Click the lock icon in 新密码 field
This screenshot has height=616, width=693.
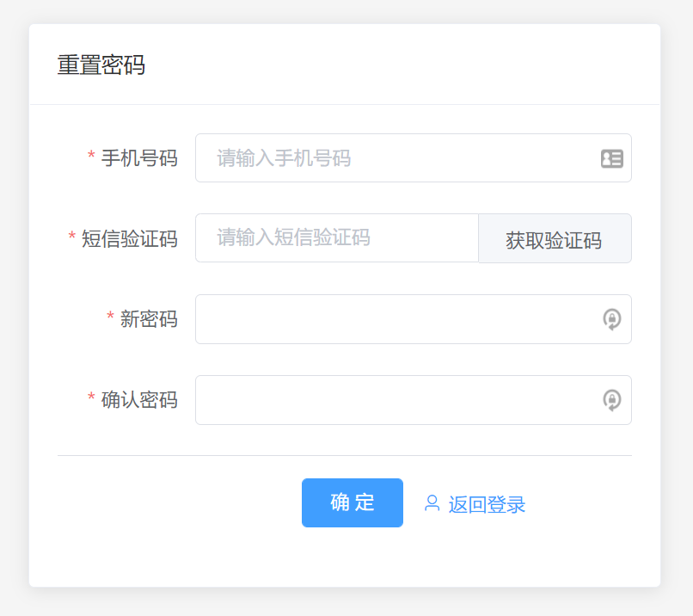point(611,320)
